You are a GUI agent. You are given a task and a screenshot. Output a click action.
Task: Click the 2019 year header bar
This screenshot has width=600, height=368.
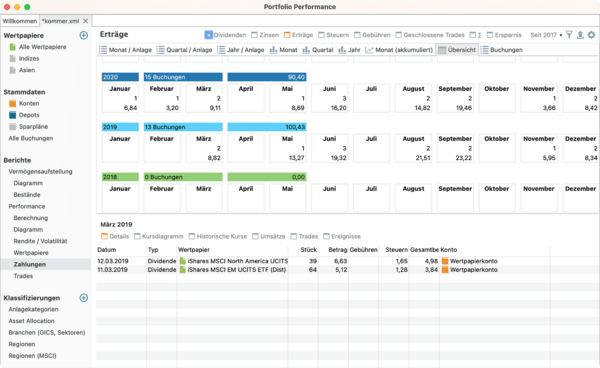(x=120, y=127)
